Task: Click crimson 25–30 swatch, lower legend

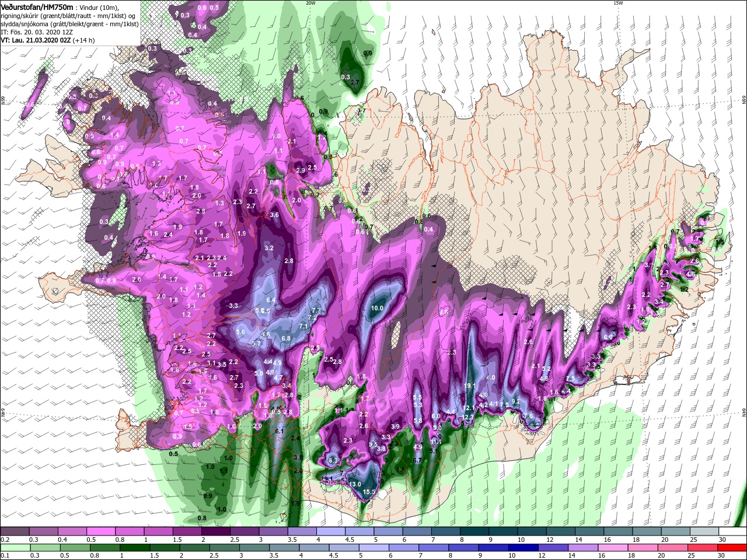Action: point(704,548)
